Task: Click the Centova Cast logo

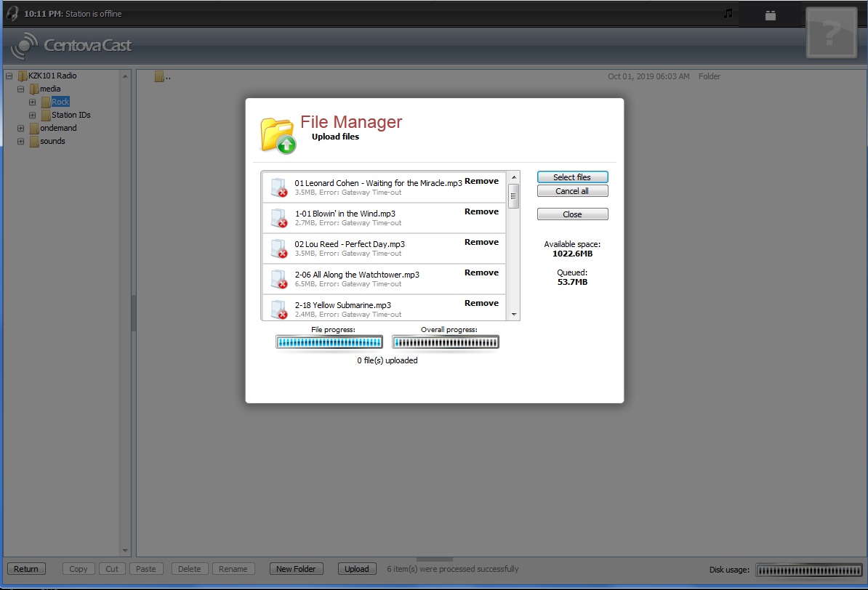Action: [71, 46]
